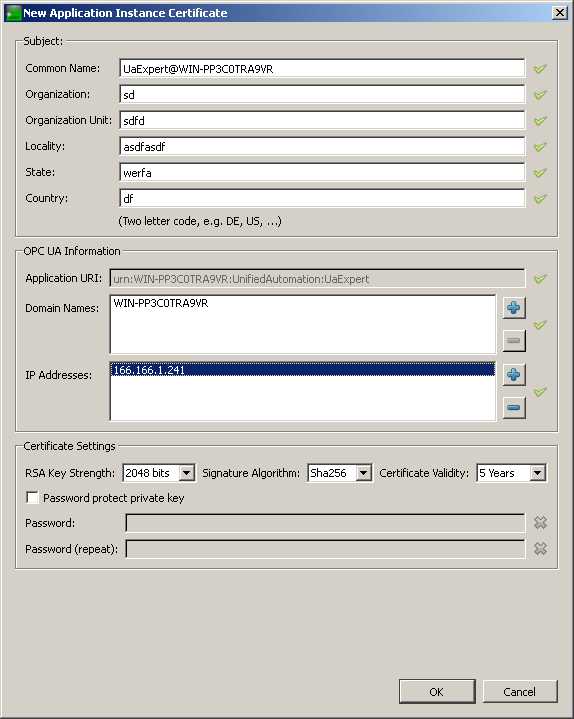Image resolution: width=574 pixels, height=719 pixels.
Task: Click the validation check beside Application URI
Action: click(x=540, y=279)
